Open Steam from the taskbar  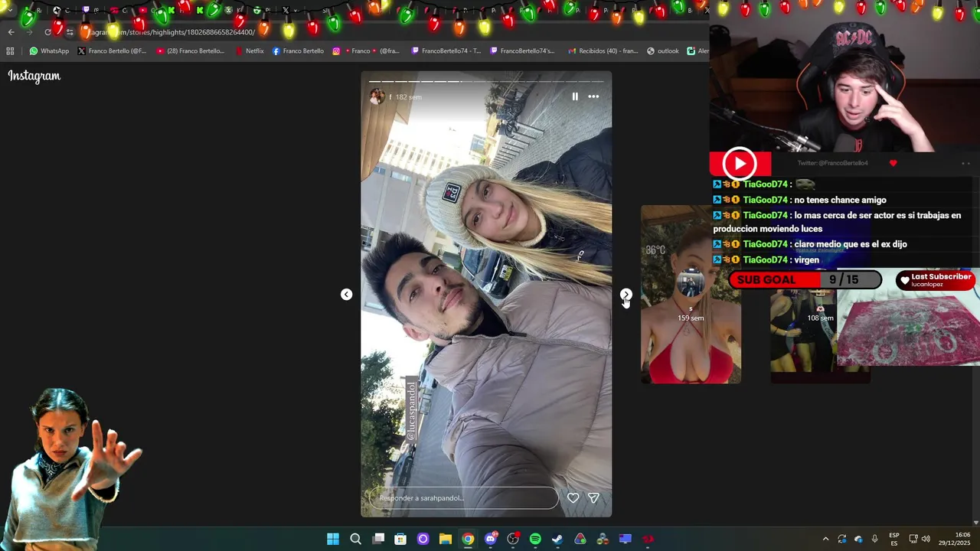pos(557,539)
